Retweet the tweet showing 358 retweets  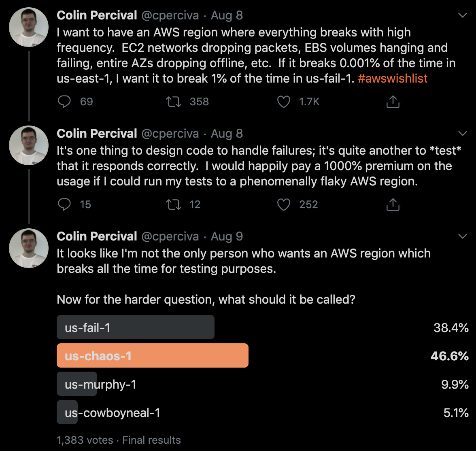(174, 102)
